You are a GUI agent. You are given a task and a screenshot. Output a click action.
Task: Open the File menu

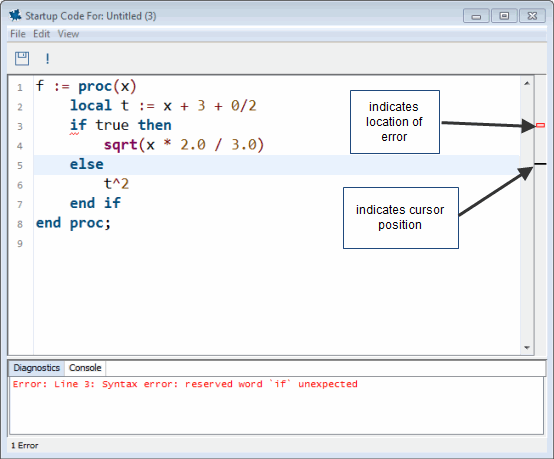tap(18, 34)
